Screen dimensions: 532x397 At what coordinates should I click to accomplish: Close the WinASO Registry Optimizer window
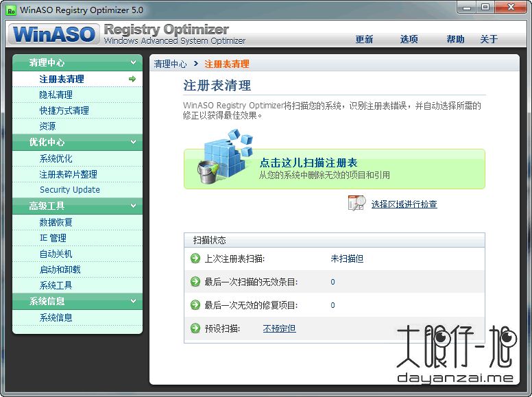511,7
